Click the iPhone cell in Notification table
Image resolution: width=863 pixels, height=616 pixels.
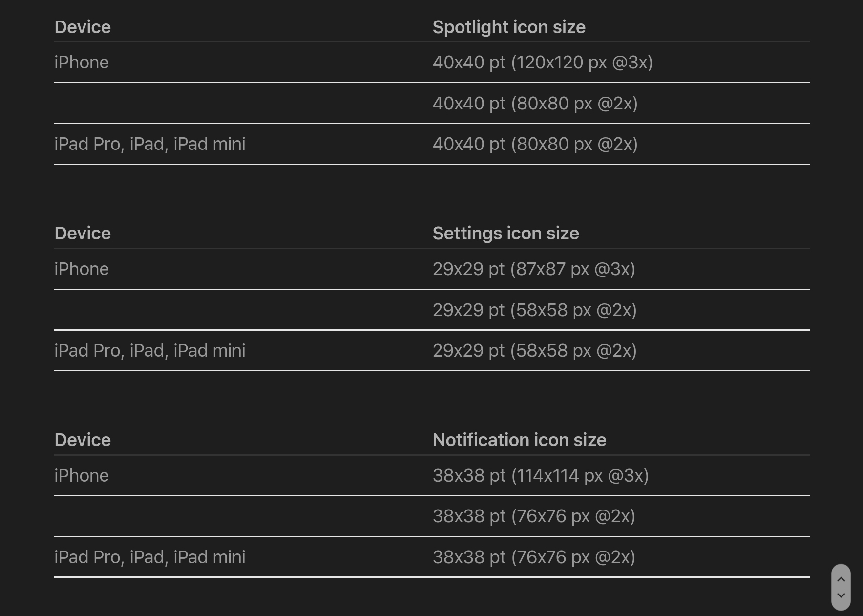point(82,476)
